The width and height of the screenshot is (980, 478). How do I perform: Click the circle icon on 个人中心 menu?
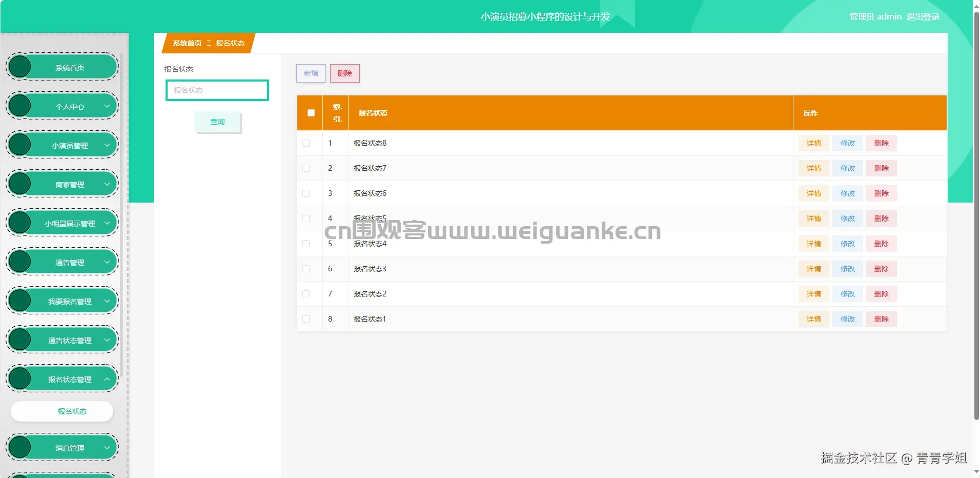click(20, 106)
